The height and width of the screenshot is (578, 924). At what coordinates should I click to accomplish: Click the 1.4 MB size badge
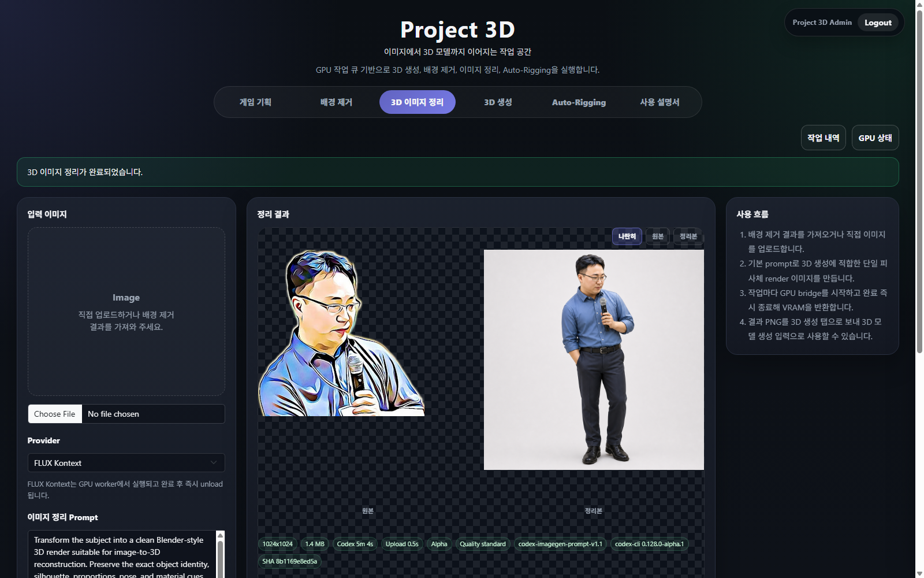coord(315,544)
